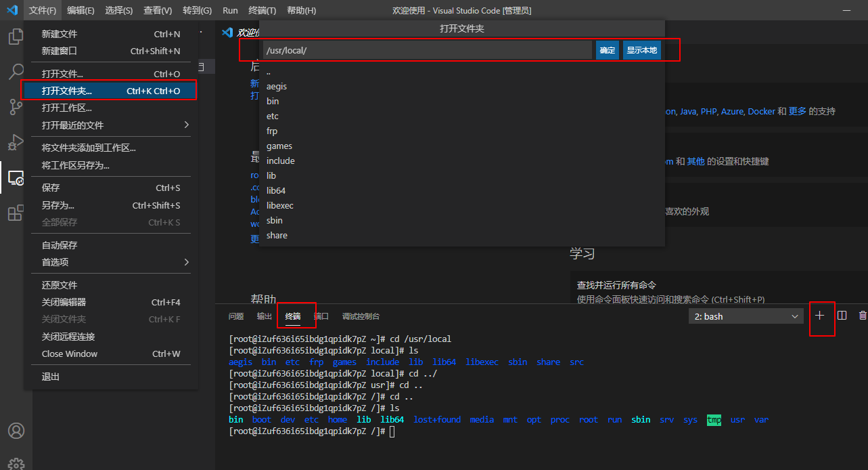Switch to the 终端 panel tab
Image resolution: width=868 pixels, height=470 pixels.
point(293,316)
